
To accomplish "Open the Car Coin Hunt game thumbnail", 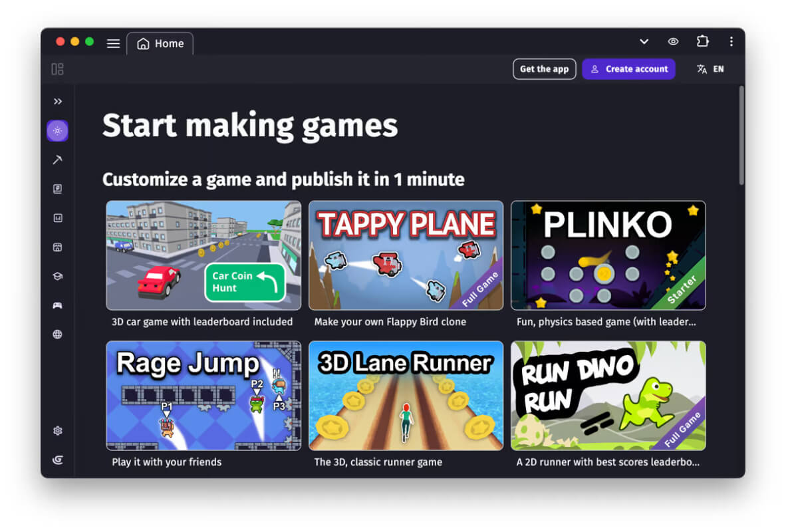I will click(203, 255).
